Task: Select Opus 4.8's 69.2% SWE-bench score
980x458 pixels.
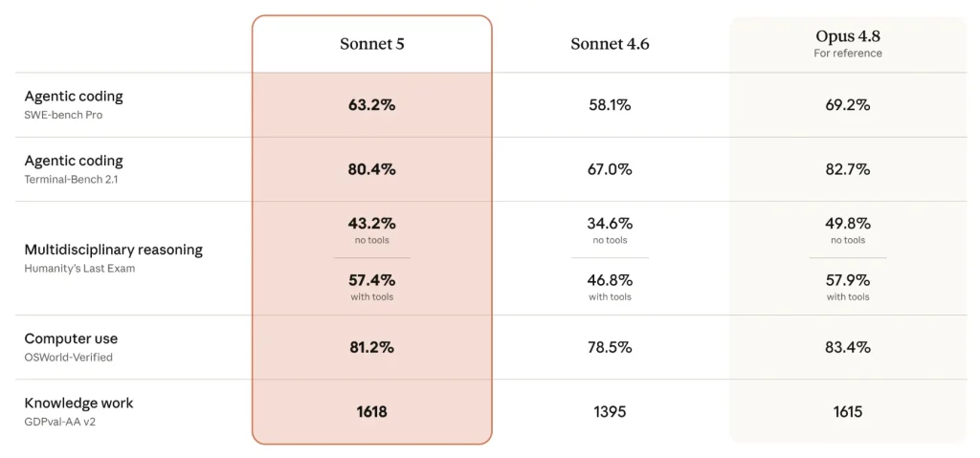Action: (848, 105)
